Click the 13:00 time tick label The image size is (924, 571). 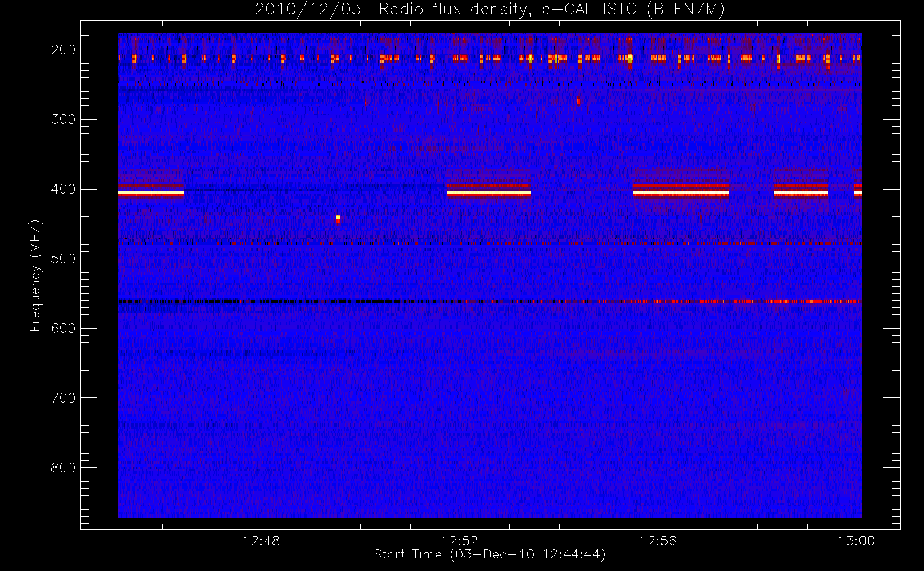click(x=856, y=541)
